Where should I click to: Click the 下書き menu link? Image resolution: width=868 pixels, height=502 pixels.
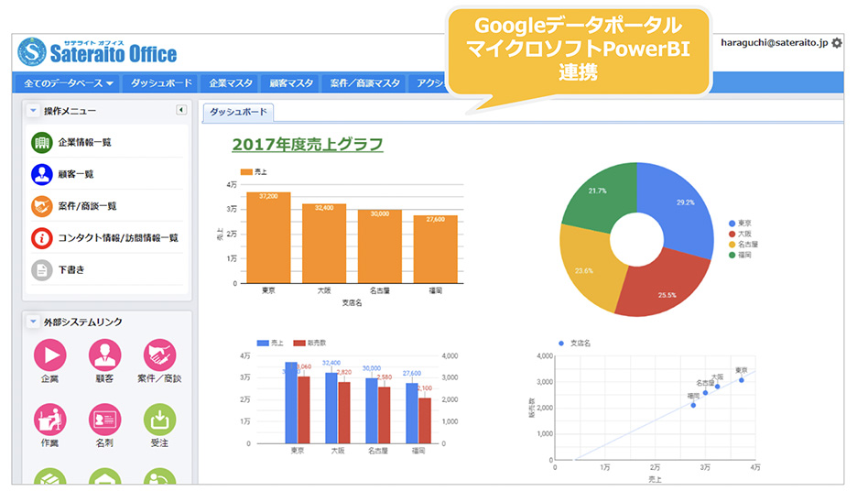(71, 270)
